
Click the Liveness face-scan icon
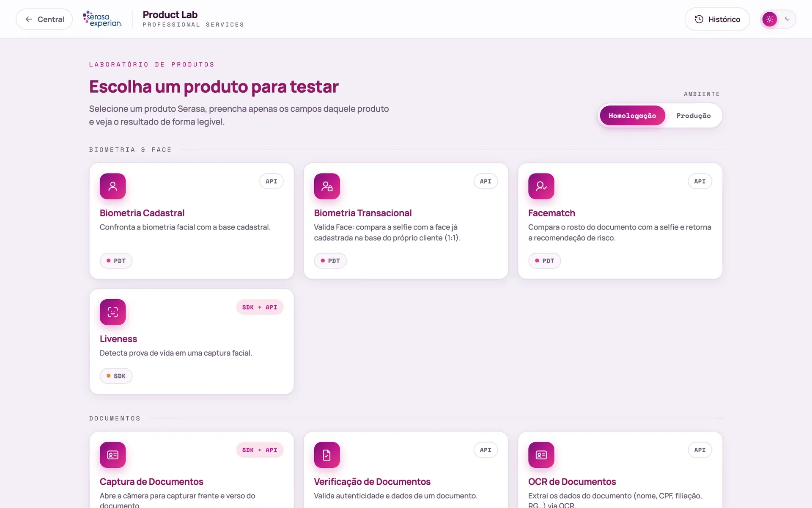(112, 312)
